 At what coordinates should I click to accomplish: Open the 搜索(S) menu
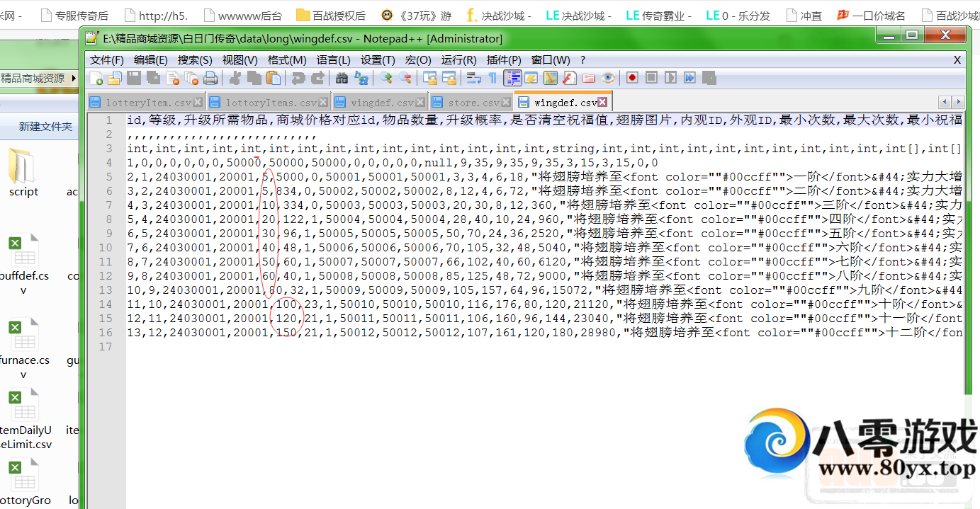pos(195,60)
